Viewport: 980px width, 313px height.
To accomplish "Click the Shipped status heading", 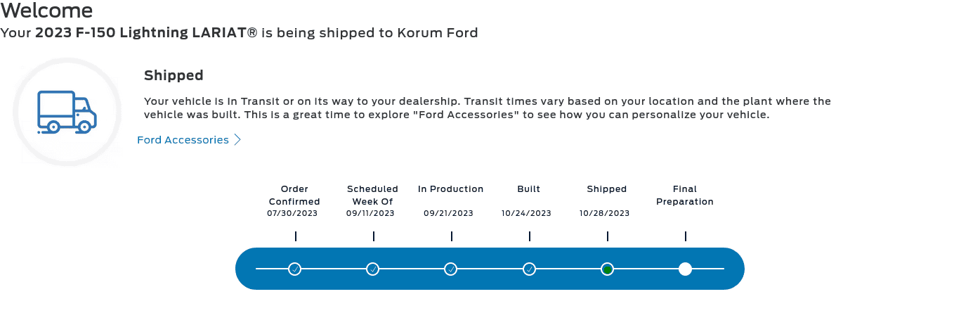I will tap(174, 75).
